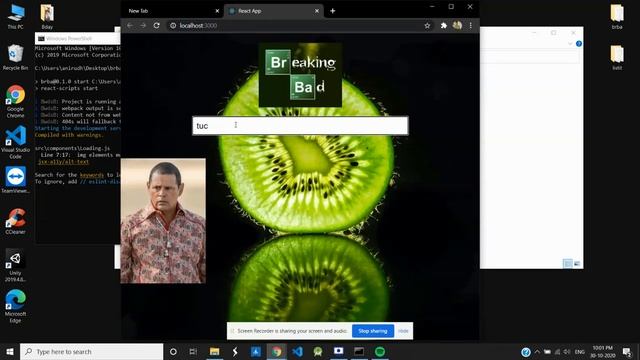Open the Bday folder on desktop
Screen dimensions: 640x360
pos(47,17)
